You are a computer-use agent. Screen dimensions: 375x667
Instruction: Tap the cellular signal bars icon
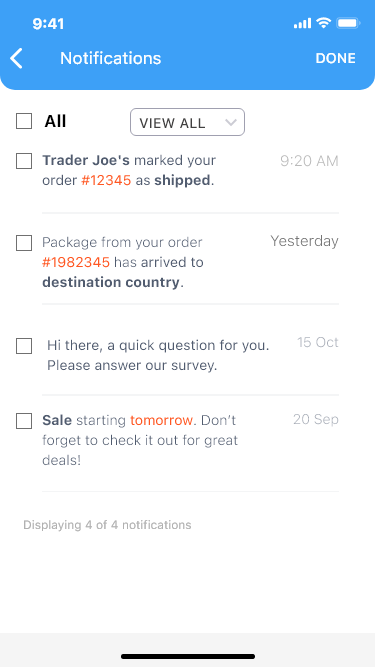pos(303,23)
